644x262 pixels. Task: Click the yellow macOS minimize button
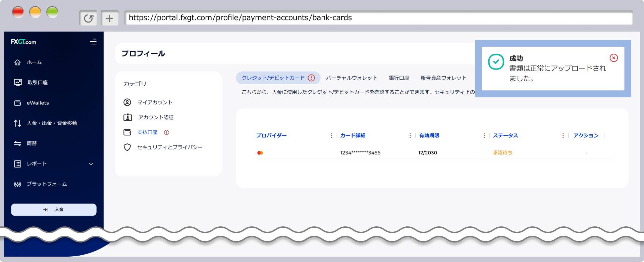(x=35, y=12)
